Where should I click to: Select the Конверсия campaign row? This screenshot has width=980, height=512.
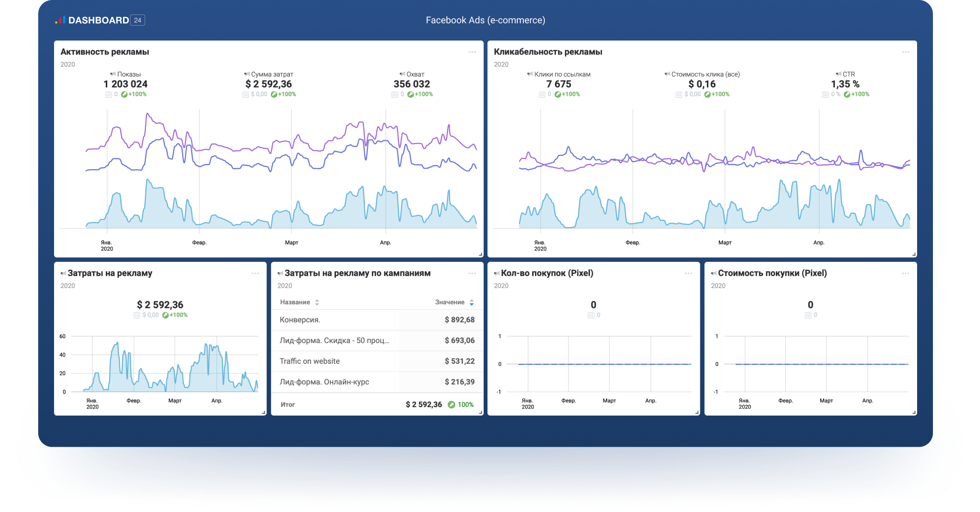coord(300,320)
